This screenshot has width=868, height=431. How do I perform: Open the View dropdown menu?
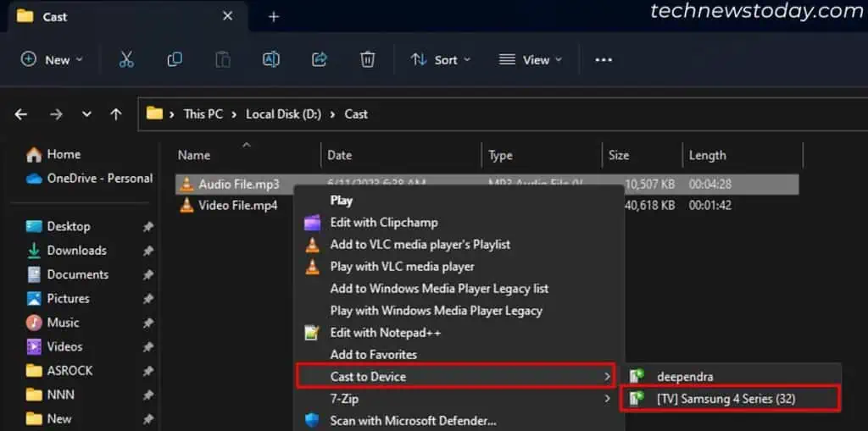(531, 60)
